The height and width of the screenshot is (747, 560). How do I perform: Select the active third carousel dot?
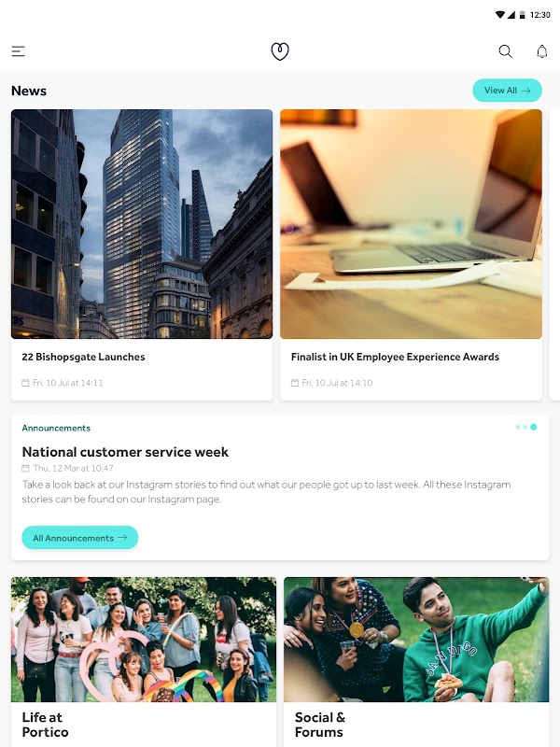(533, 427)
